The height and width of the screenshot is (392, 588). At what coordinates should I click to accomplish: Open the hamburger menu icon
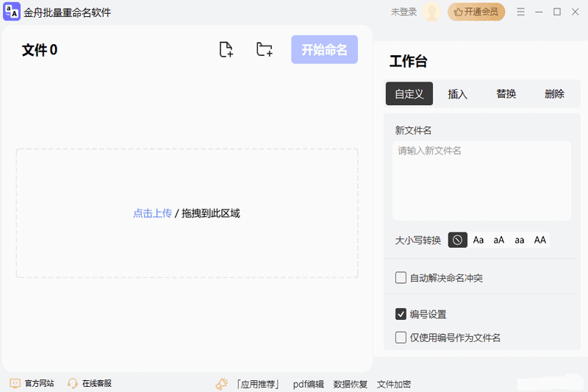click(520, 12)
